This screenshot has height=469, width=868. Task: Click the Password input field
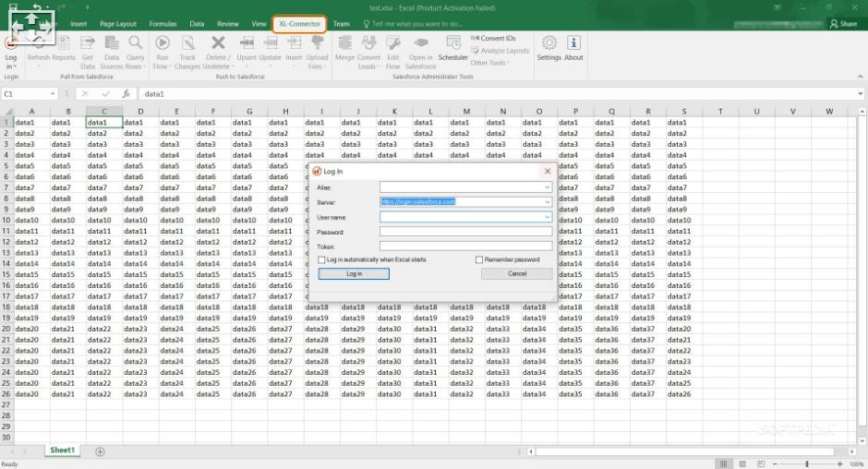465,232
